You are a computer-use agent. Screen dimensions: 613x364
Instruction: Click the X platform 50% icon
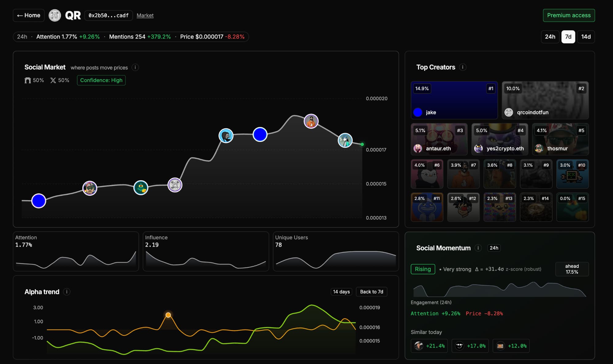point(53,80)
